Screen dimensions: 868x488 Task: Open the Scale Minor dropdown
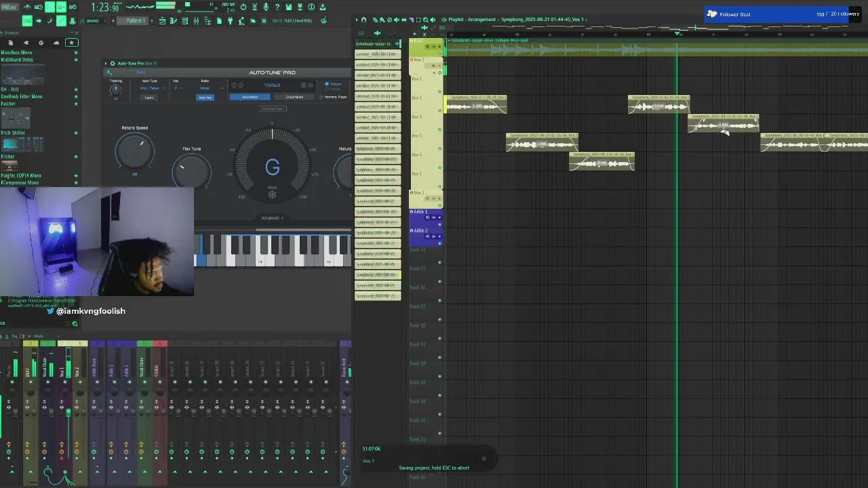pyautogui.click(x=212, y=88)
